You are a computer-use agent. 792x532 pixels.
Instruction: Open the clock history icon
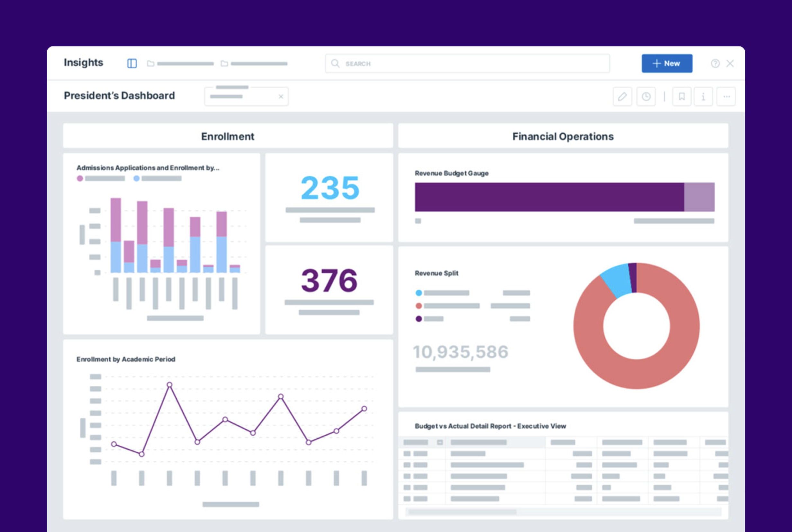click(x=646, y=97)
